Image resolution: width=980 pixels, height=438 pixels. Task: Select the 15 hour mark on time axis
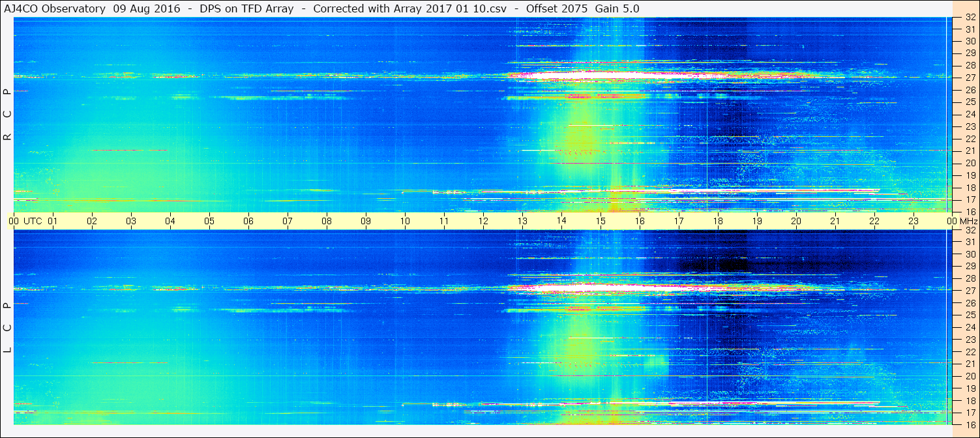point(601,221)
